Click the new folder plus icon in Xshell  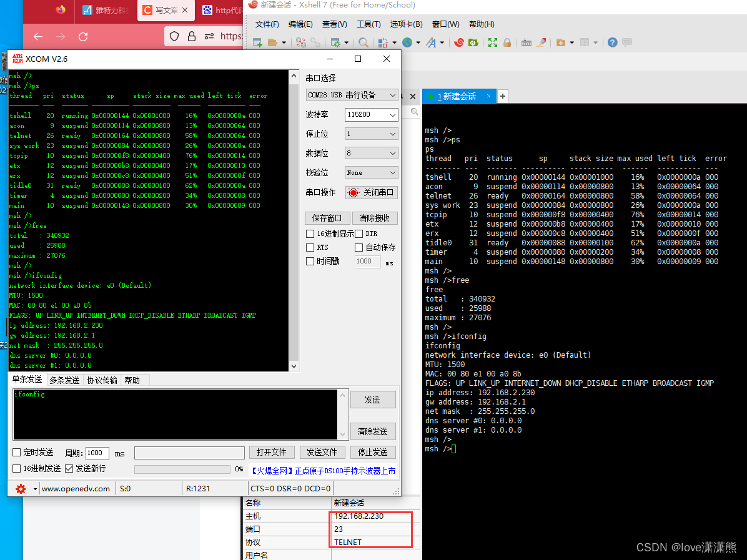tap(561, 43)
